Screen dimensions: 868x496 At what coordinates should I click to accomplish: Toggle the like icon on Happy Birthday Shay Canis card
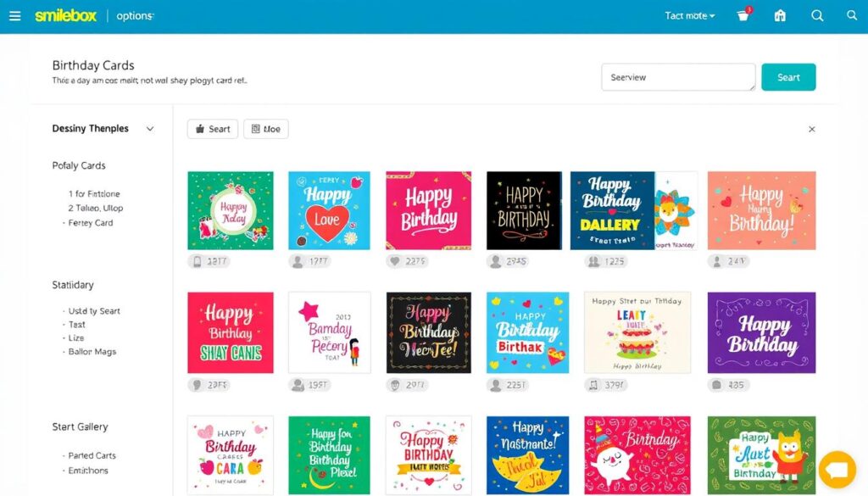(197, 385)
